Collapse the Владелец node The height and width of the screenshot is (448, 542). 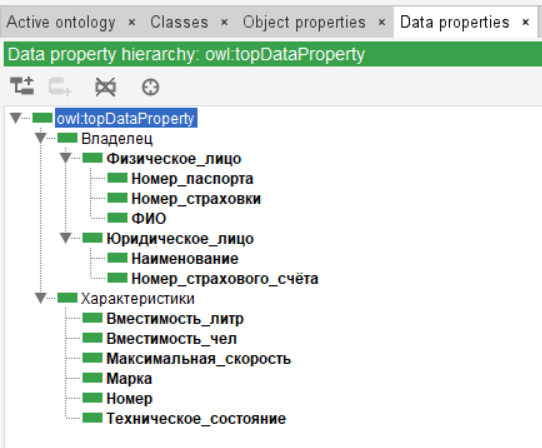coord(40,138)
